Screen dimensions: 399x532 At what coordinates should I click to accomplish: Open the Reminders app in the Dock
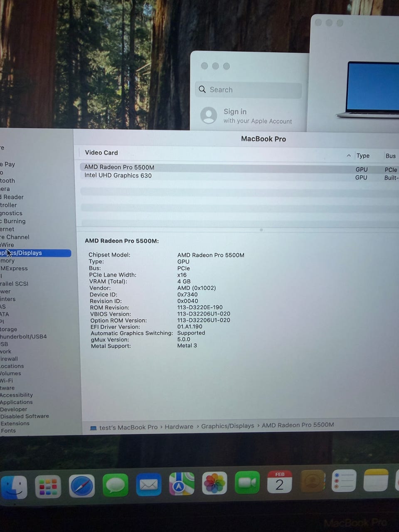coord(344,481)
